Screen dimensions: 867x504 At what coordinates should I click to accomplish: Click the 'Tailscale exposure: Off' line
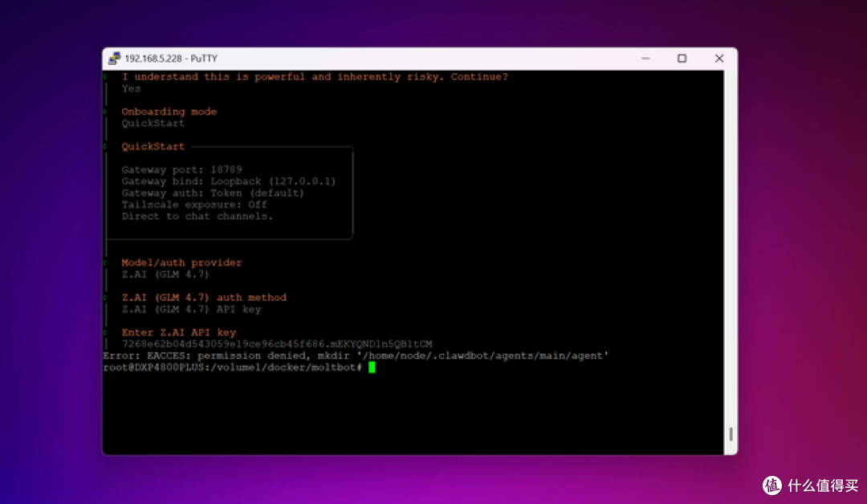pos(194,205)
